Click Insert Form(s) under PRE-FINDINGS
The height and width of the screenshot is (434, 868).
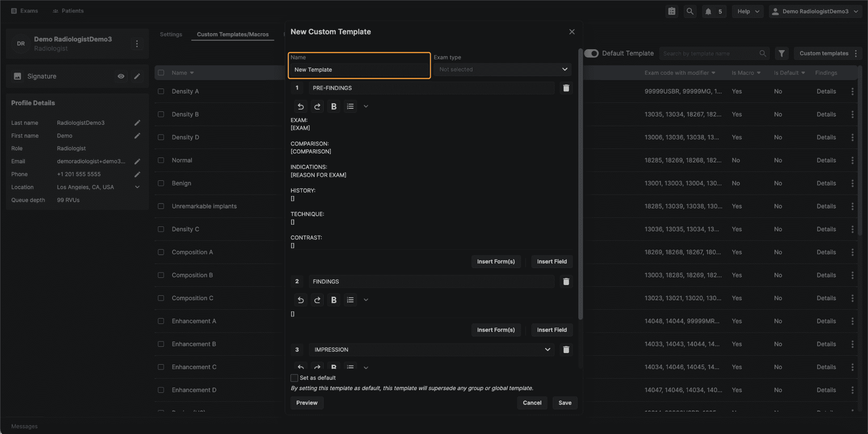coord(496,262)
